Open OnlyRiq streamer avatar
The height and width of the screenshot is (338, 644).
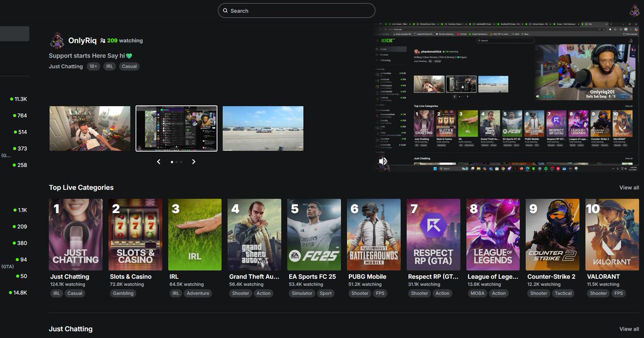57,40
